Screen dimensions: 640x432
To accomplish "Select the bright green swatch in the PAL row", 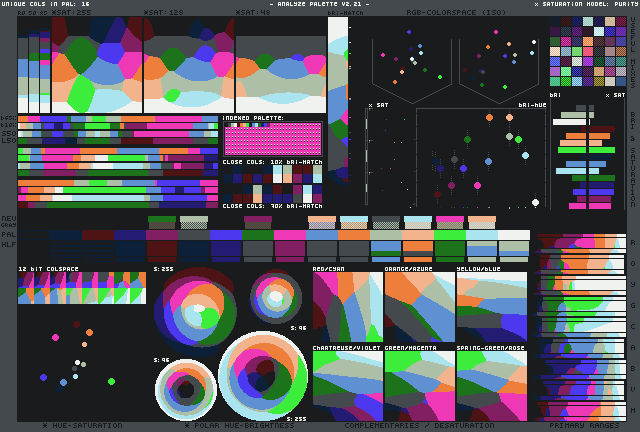I will pos(450,235).
